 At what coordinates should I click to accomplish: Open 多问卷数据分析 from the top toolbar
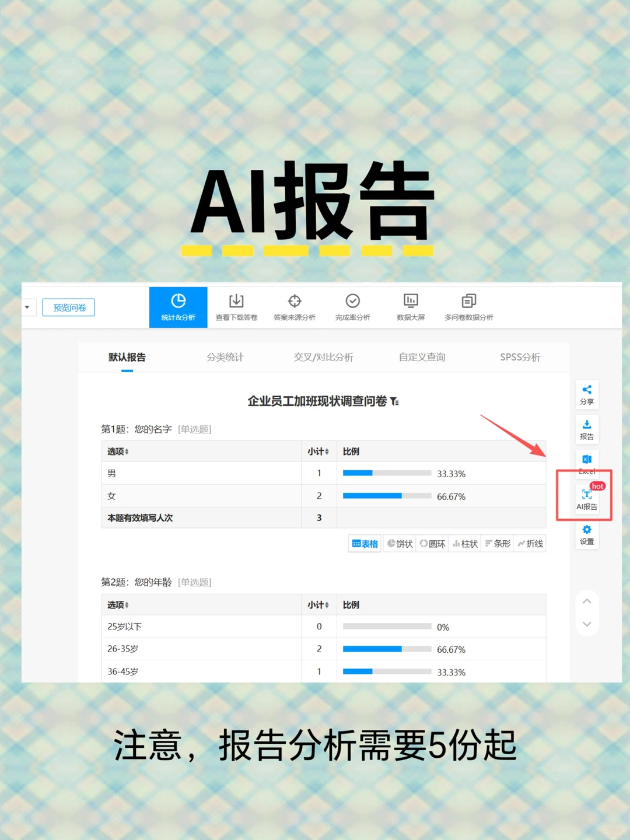(469, 307)
